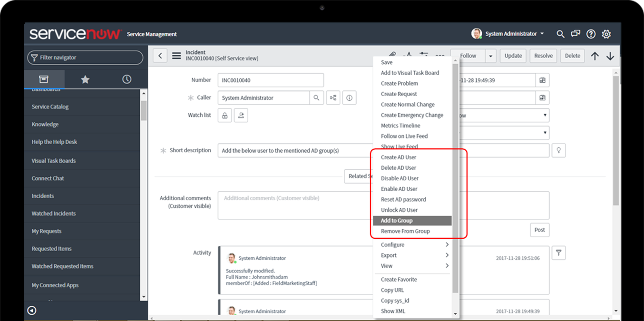Screen dimensions: 644x321
Task: Search knowledge with the lightbulb icon
Action: (558, 150)
